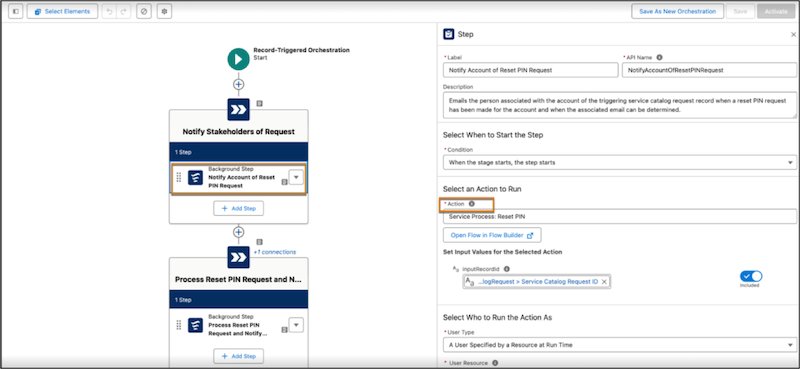
Task: Click note icon above +1 connections
Action: coord(259,242)
